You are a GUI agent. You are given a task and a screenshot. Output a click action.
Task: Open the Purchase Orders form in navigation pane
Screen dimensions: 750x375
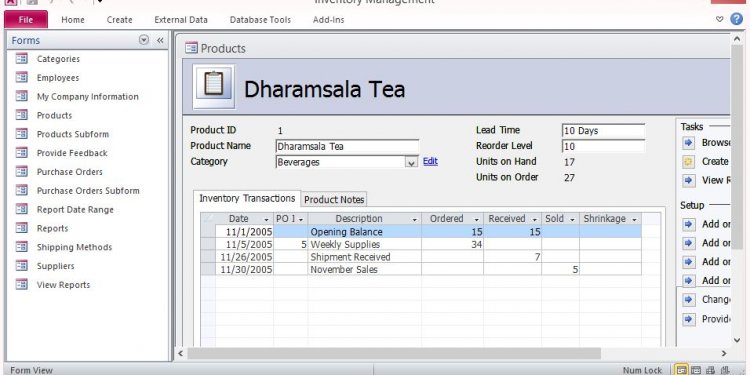(69, 172)
